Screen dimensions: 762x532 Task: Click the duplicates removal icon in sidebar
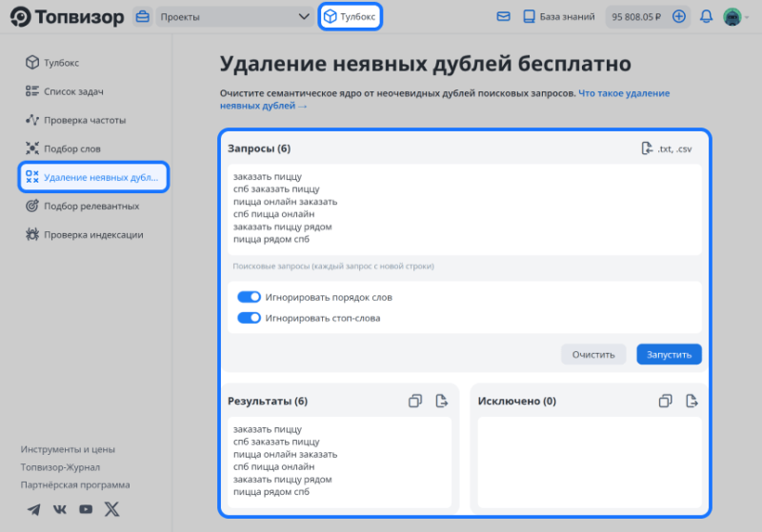[32, 177]
